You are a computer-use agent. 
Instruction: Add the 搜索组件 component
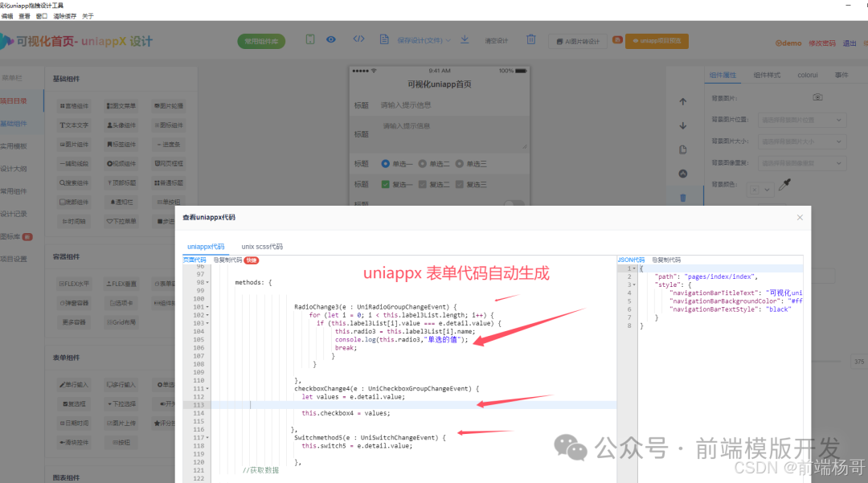[x=74, y=182]
